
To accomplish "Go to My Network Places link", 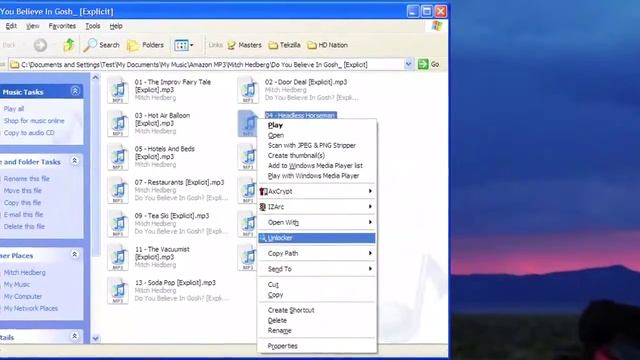I will 31,308.
